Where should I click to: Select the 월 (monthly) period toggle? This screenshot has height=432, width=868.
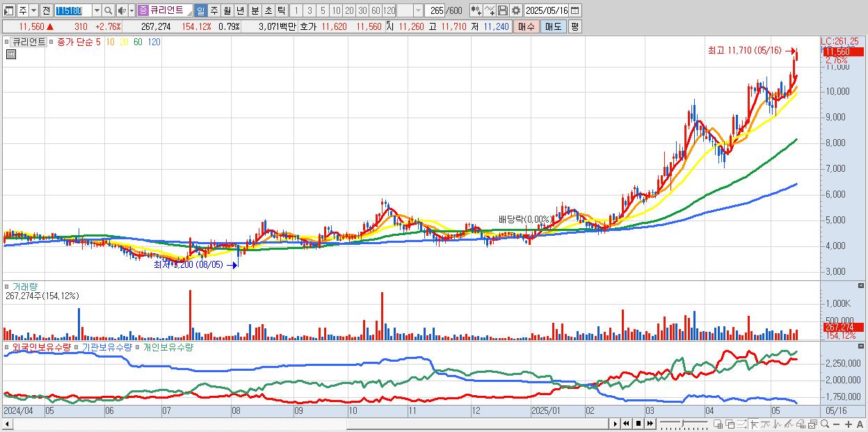tap(227, 10)
